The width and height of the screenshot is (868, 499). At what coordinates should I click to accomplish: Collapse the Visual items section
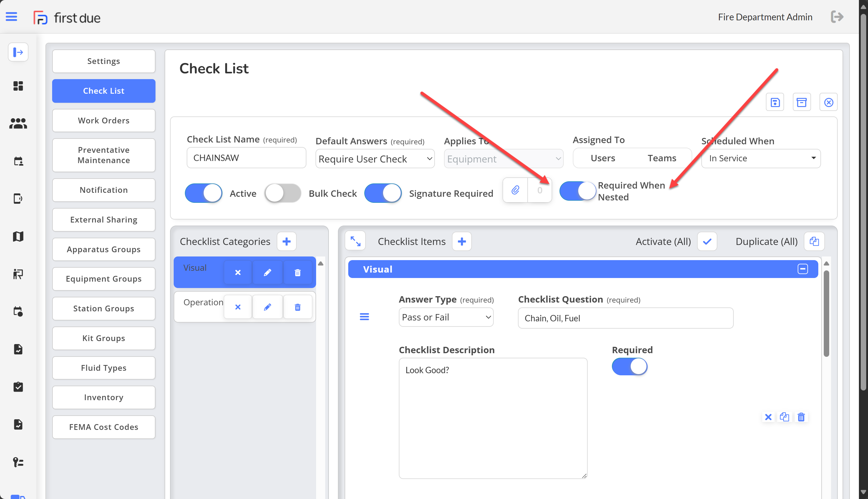point(803,269)
